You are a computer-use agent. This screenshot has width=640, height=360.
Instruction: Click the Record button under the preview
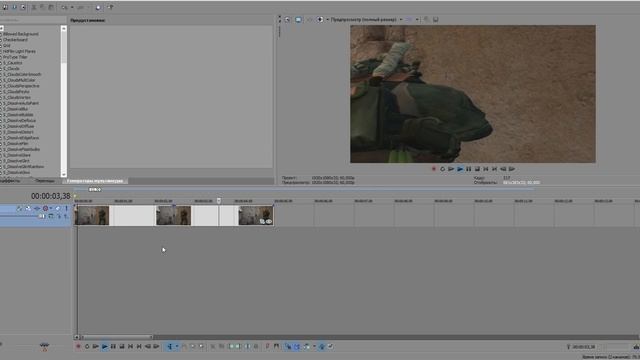[x=434, y=169]
